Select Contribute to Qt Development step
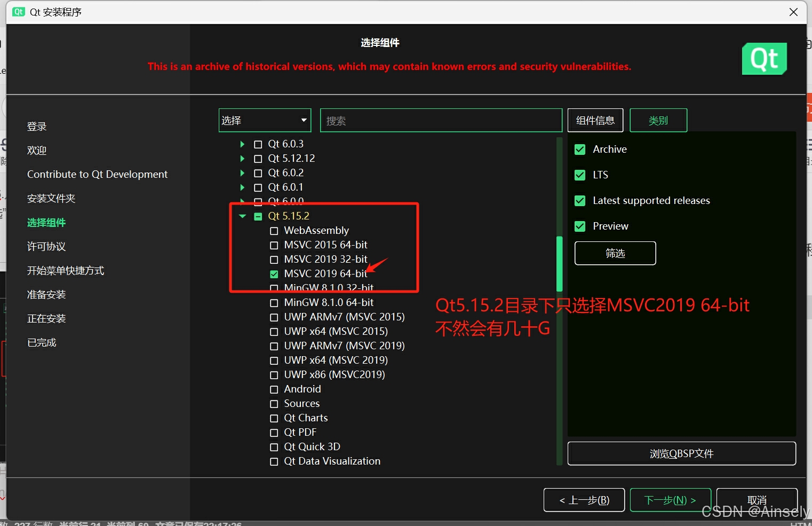 (97, 175)
